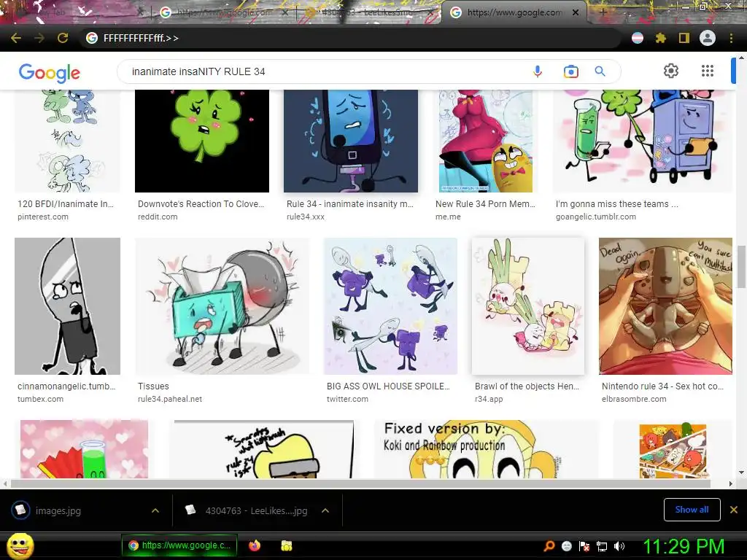Open the 4304763 - LeeLikes....jpg download

click(256, 510)
